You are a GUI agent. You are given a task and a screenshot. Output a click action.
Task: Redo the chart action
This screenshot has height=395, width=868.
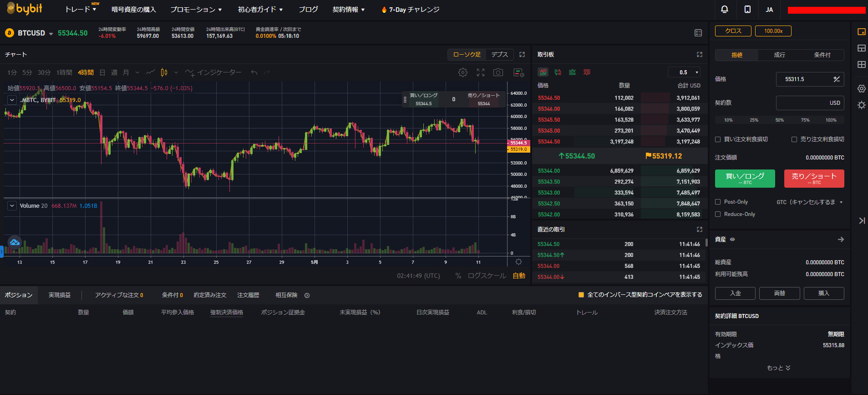(x=267, y=72)
